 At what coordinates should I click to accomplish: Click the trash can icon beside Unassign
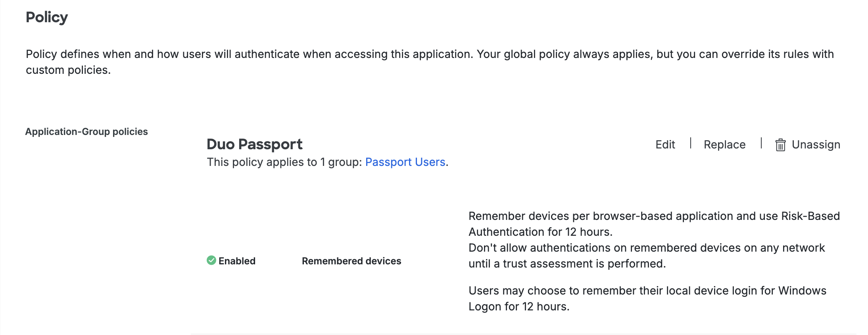[x=780, y=144]
